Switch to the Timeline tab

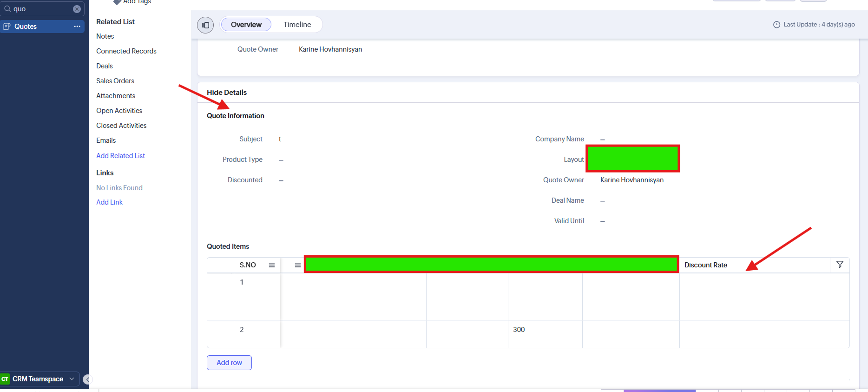297,25
